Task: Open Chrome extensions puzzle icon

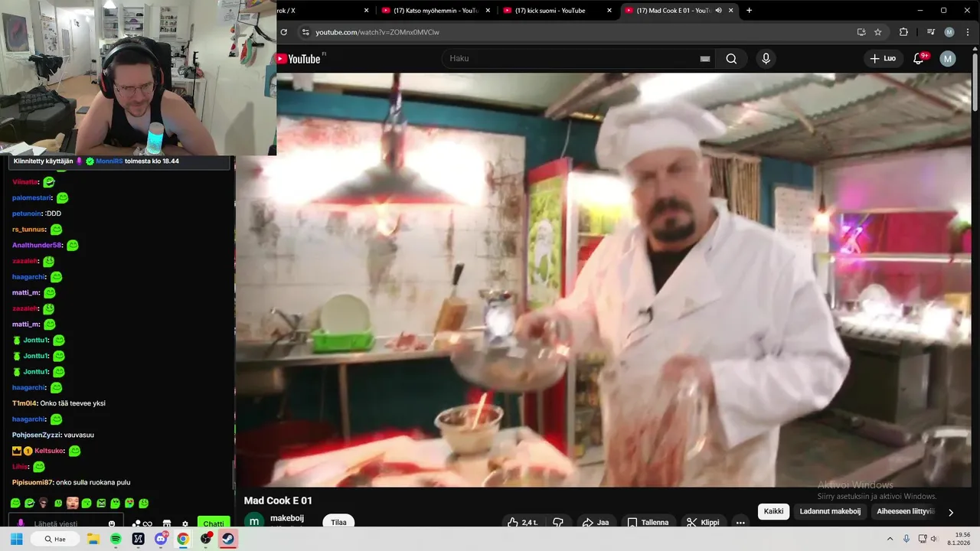Action: pyautogui.click(x=903, y=32)
